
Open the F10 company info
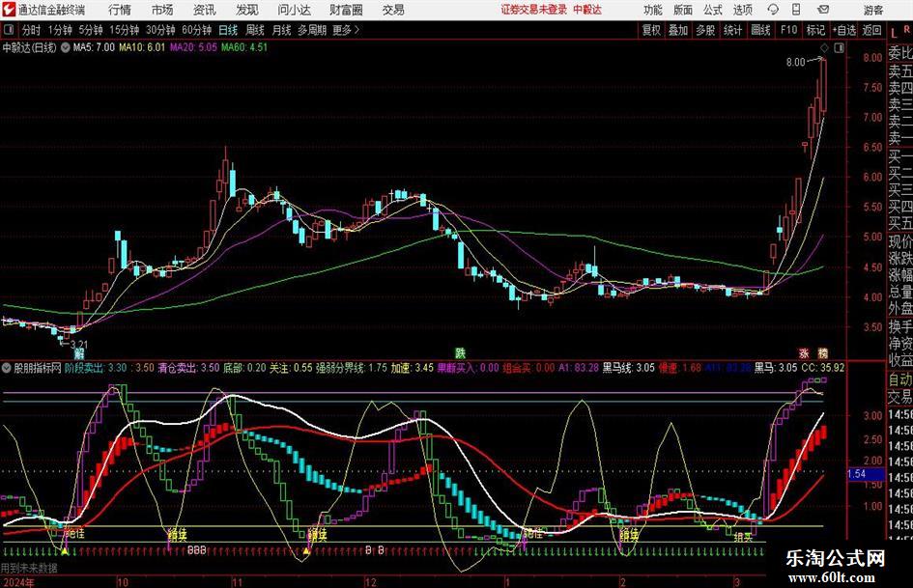[x=789, y=30]
